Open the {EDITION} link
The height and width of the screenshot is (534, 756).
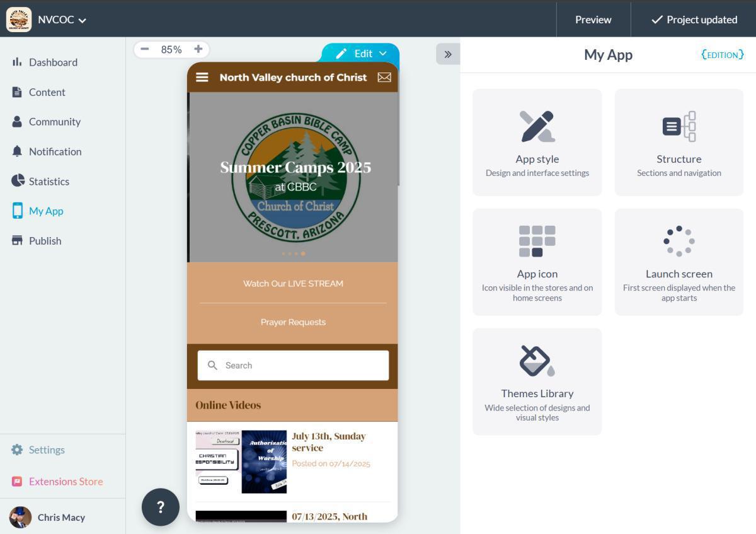pos(722,55)
